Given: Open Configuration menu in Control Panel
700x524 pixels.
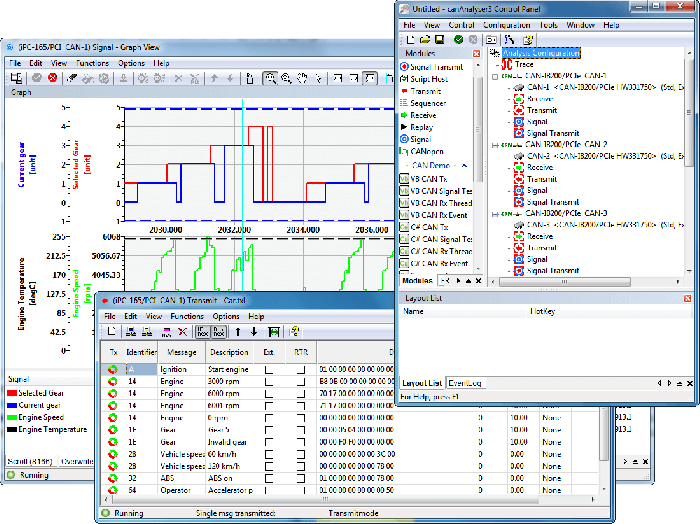Looking at the screenshot, I should pos(506,24).
